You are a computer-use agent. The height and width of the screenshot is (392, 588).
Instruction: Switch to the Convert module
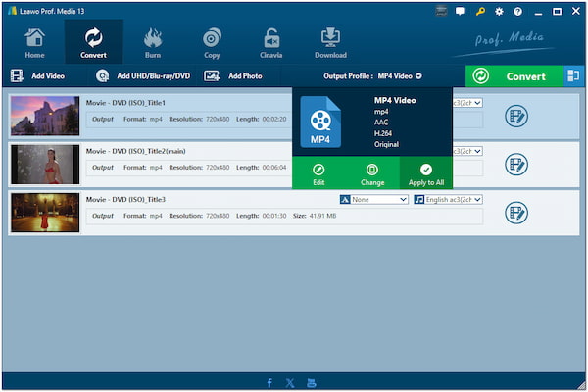pos(93,42)
